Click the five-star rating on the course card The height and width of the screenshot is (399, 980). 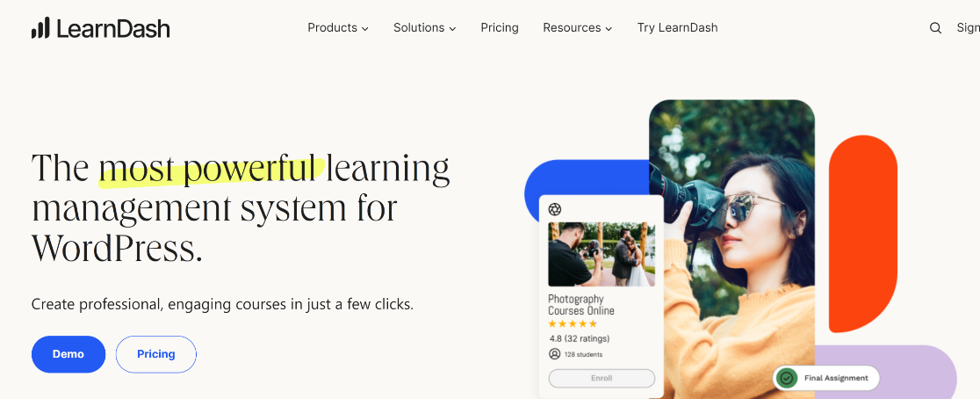[x=573, y=324]
